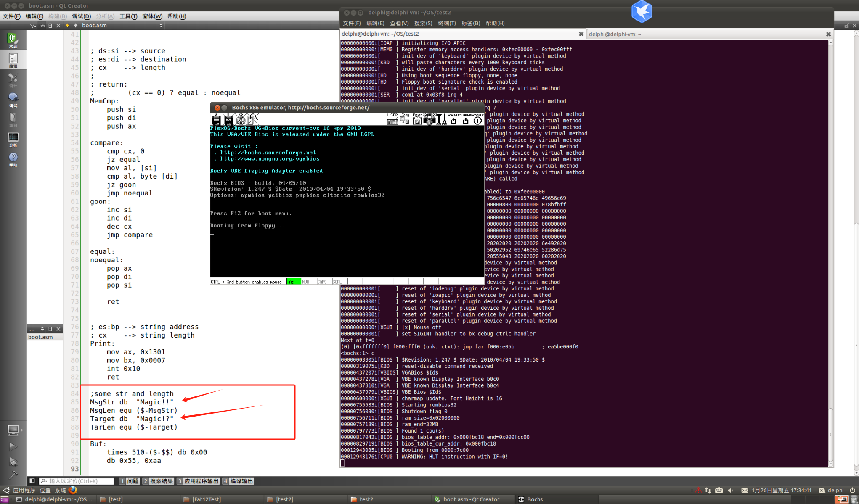Toggle the CD drive icon in Bochs

241,120
